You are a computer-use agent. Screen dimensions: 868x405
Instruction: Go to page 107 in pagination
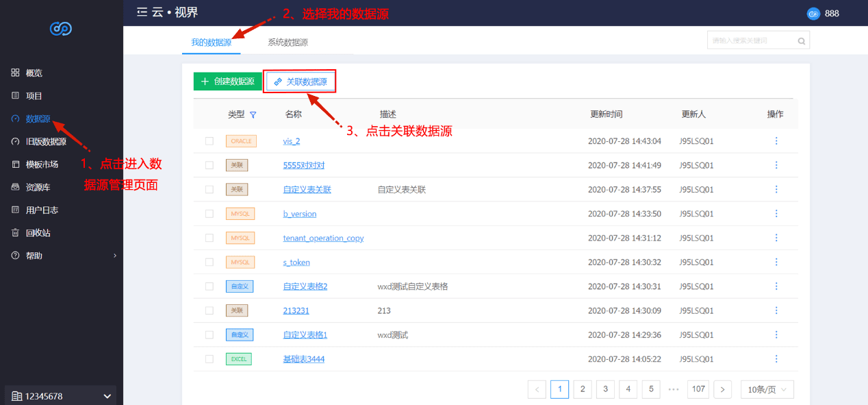[698, 389]
